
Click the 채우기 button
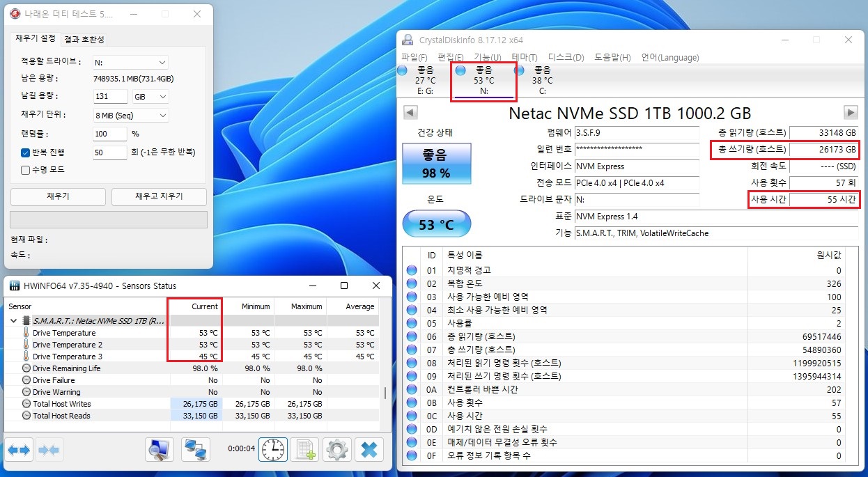(58, 196)
